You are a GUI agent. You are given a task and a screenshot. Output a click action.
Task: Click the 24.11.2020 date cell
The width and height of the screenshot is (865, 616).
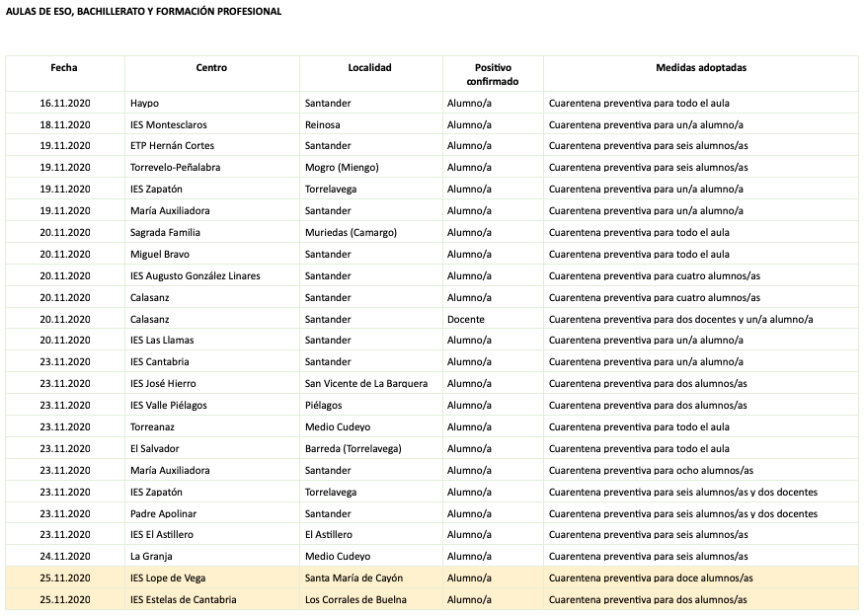(65, 556)
